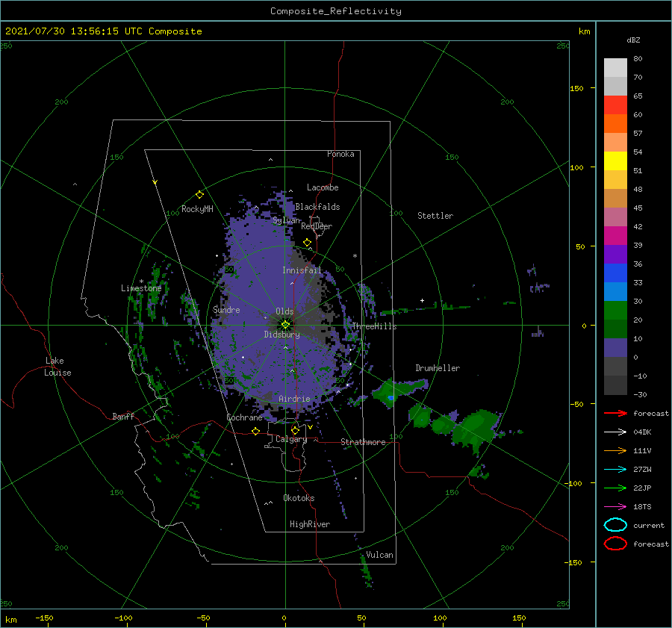672x628 pixels.
Task: Click the blue storm core south of Drumheller
Action: [x=391, y=398]
